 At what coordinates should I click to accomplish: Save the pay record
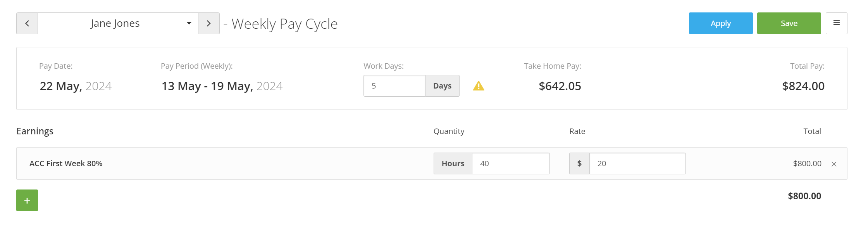click(x=789, y=23)
